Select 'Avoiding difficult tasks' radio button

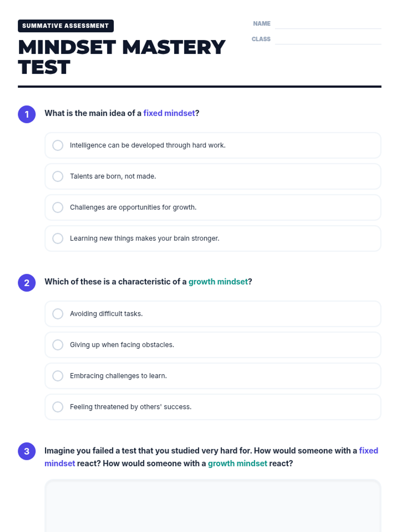(x=58, y=314)
